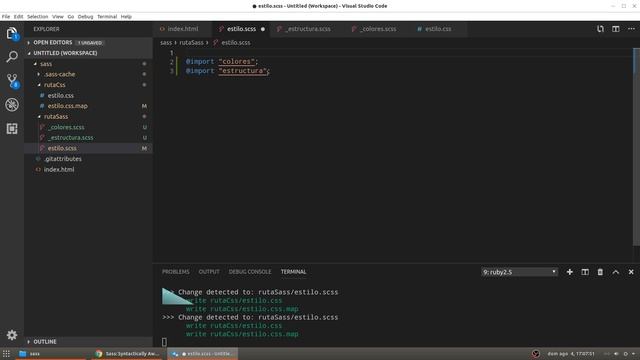
Task: Split the terminal panel
Action: point(585,272)
